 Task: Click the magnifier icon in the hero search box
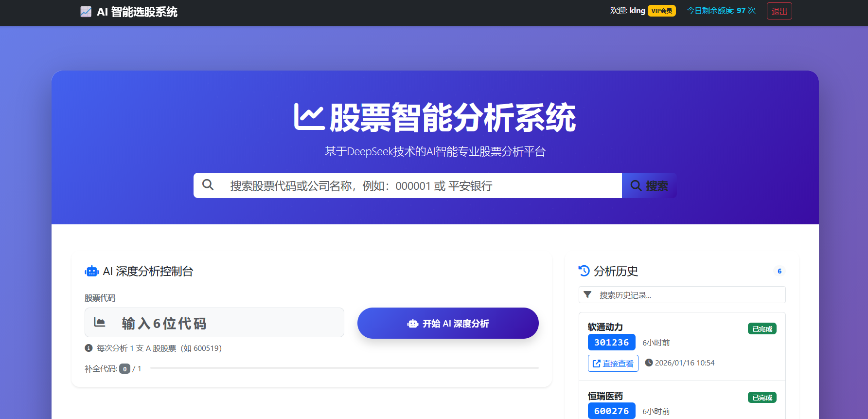(x=208, y=185)
